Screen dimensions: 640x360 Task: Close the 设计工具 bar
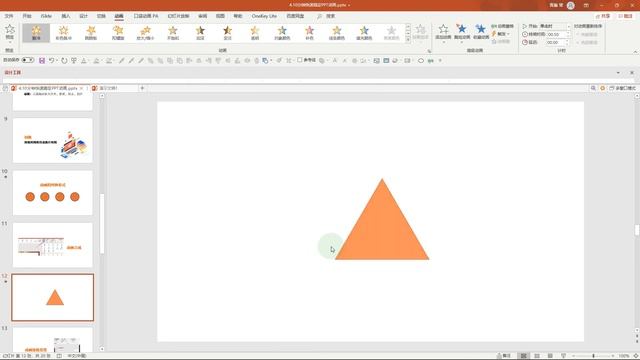[632, 73]
